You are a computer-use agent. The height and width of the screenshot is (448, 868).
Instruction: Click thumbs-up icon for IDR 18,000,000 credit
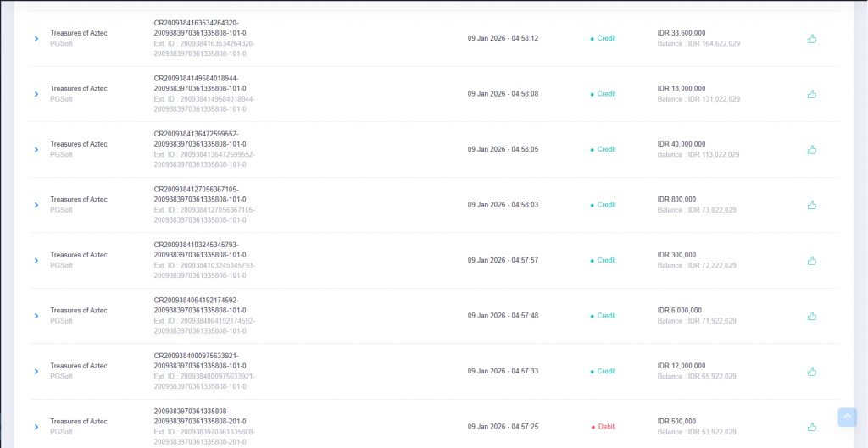tap(812, 94)
